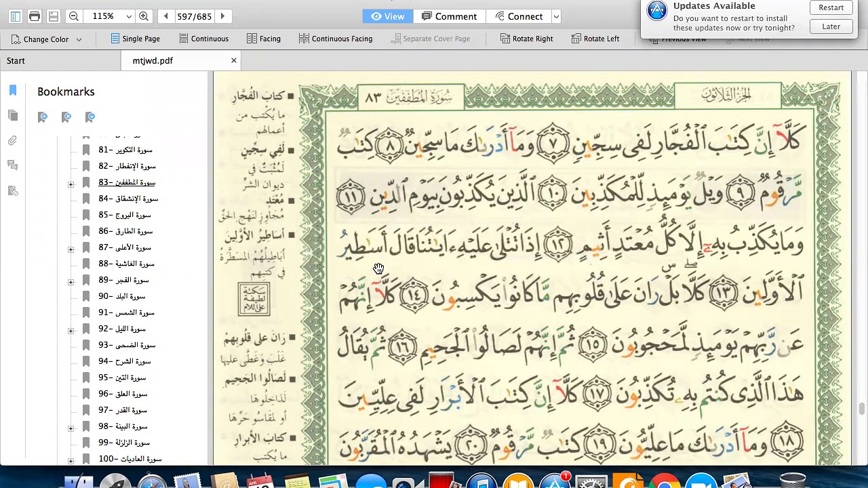This screenshot has width=868, height=488.
Task: Switch to View mode
Action: pyautogui.click(x=388, y=16)
